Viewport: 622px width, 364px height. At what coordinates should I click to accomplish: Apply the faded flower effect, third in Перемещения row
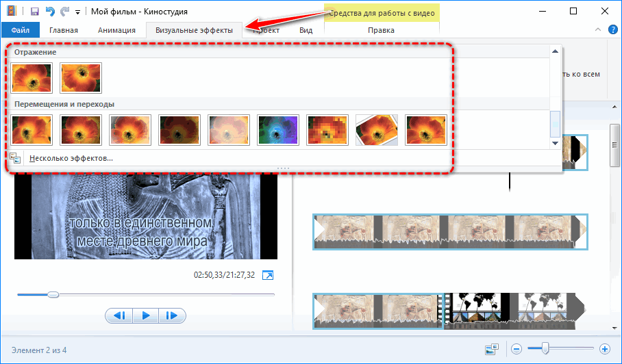(x=130, y=130)
